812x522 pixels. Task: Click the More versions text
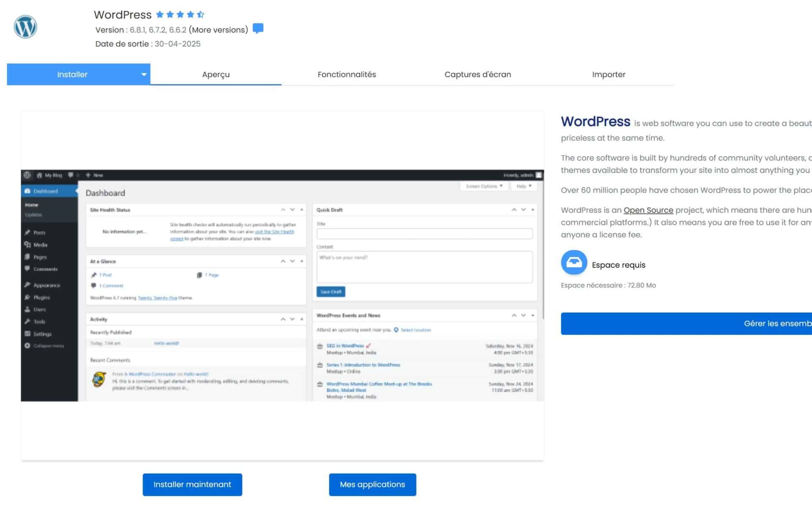218,30
